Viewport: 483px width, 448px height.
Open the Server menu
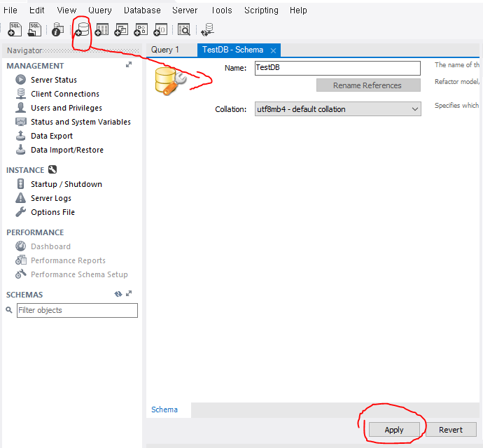[185, 10]
